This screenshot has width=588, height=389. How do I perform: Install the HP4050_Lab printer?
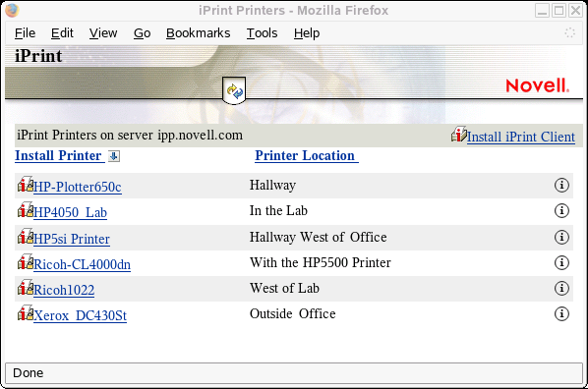coord(70,212)
